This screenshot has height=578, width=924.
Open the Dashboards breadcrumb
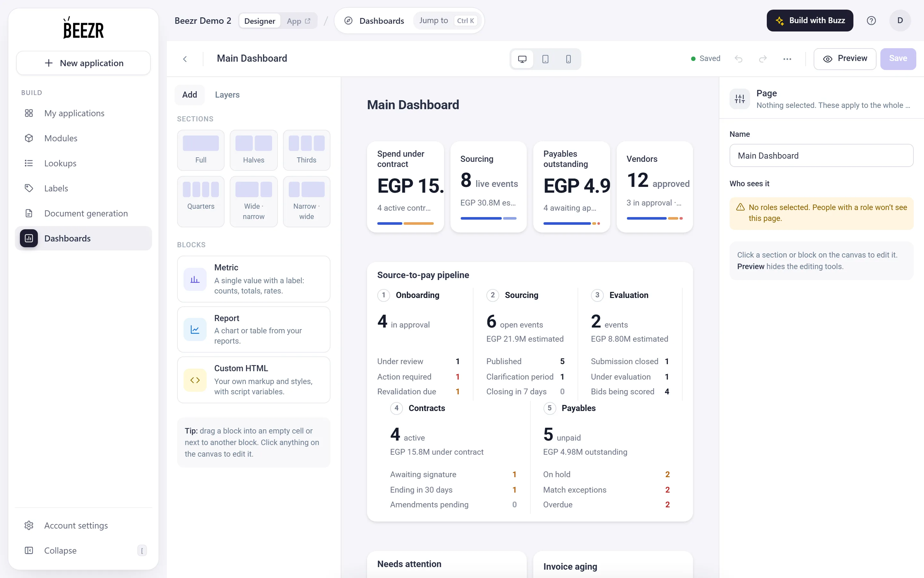(374, 21)
